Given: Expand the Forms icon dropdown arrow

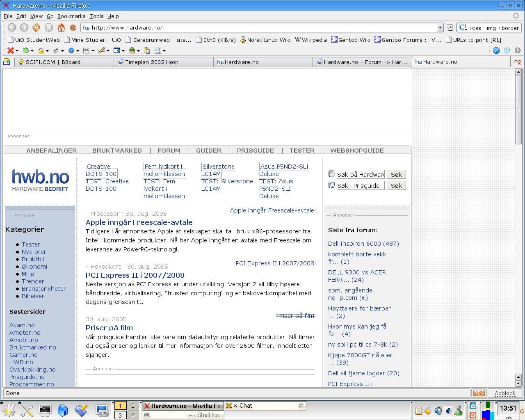Looking at the screenshot, I should click(x=93, y=51).
